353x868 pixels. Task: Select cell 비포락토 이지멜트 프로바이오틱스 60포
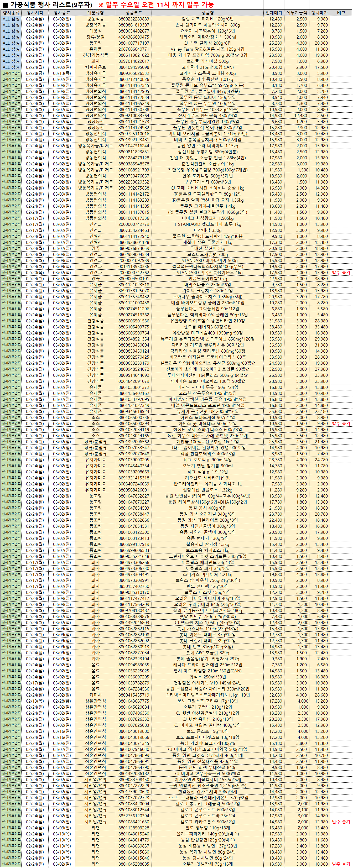(208, 357)
